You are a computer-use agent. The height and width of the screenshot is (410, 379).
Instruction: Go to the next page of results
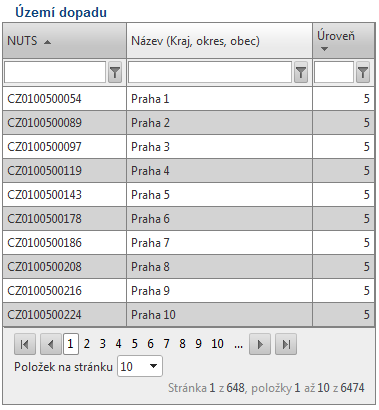[x=260, y=344]
